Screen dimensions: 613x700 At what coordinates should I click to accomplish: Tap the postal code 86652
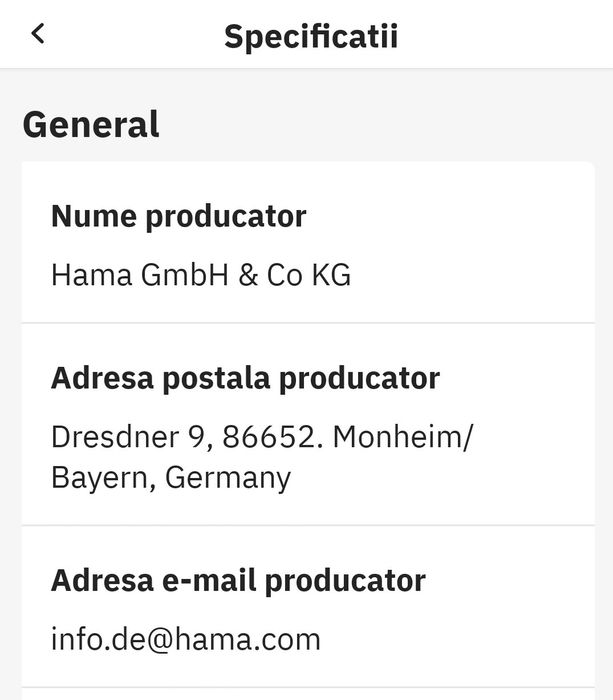[x=271, y=437]
